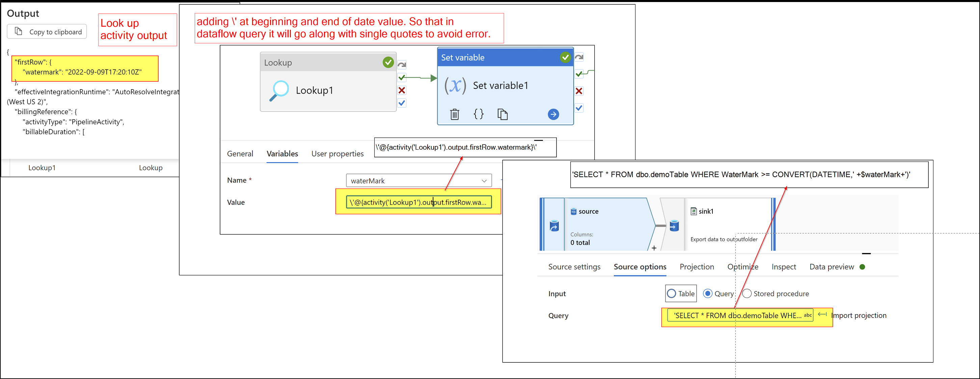Switch to Source options tab
Viewport: 980px width, 379px height.
(x=640, y=267)
